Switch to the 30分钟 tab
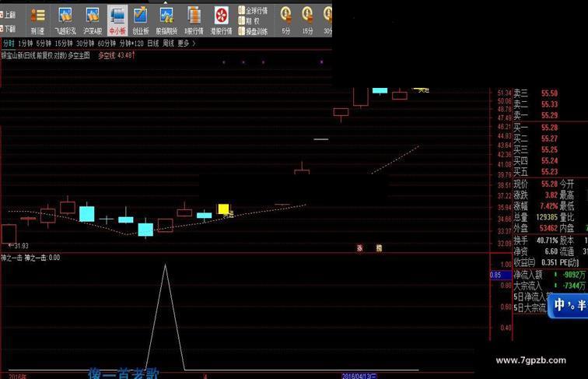This screenshot has width=588, height=379. click(x=85, y=44)
